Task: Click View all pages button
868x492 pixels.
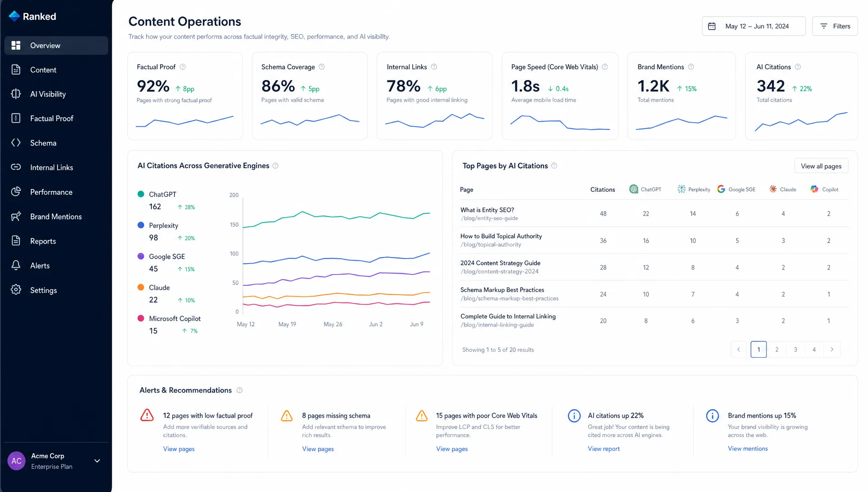Action: point(821,166)
